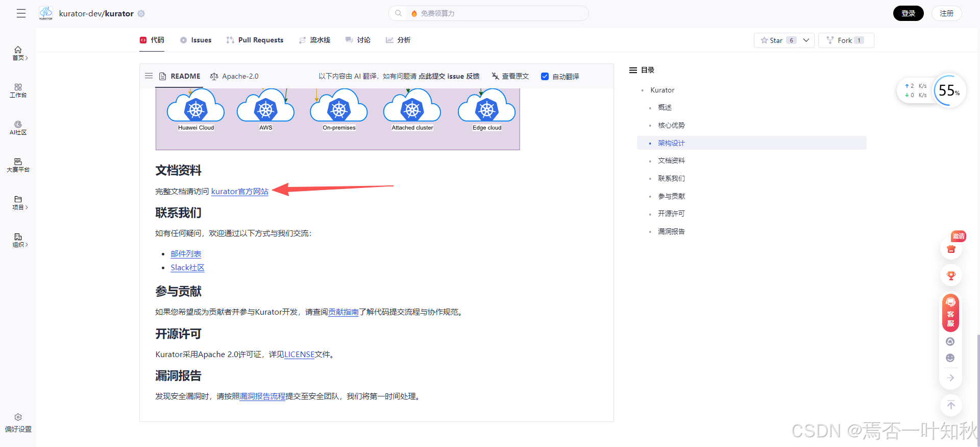The image size is (980, 447).
Task: Open the 工作台 sidebar icon
Action: point(18,87)
